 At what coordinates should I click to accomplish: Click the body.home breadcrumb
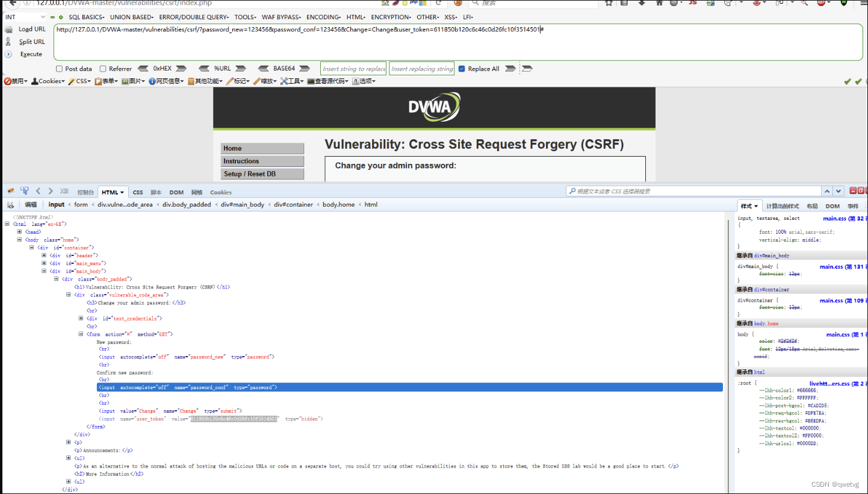[339, 205]
